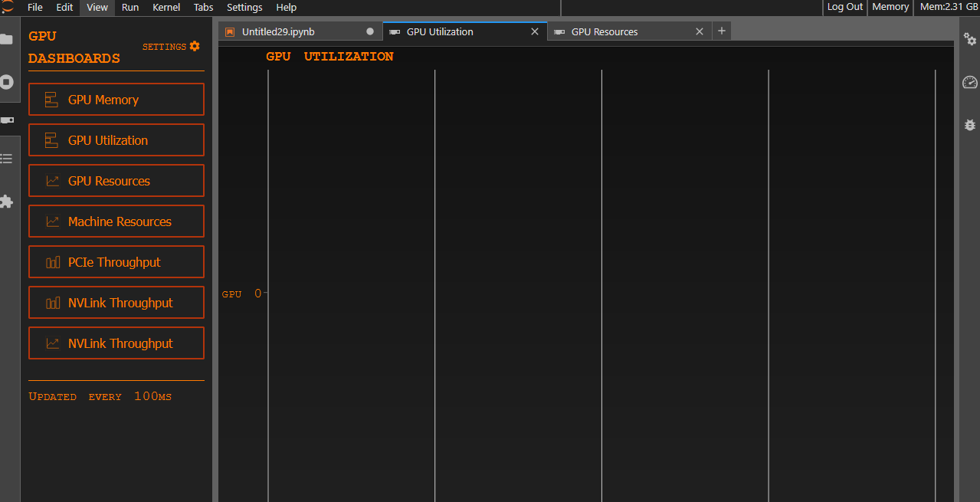
Task: Switch to the Untitled29.ipynb tab
Action: click(278, 31)
